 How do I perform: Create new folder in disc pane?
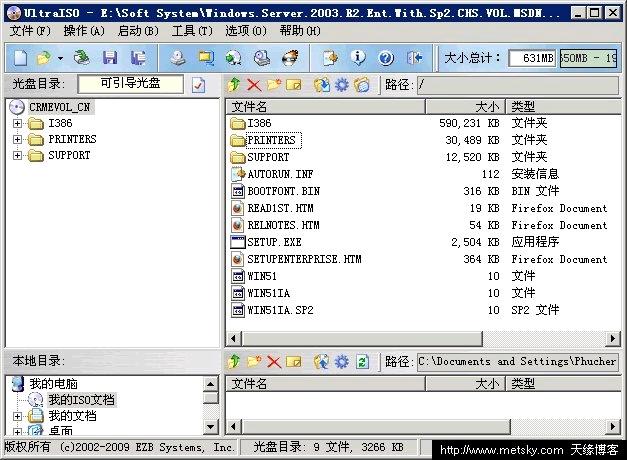274,85
